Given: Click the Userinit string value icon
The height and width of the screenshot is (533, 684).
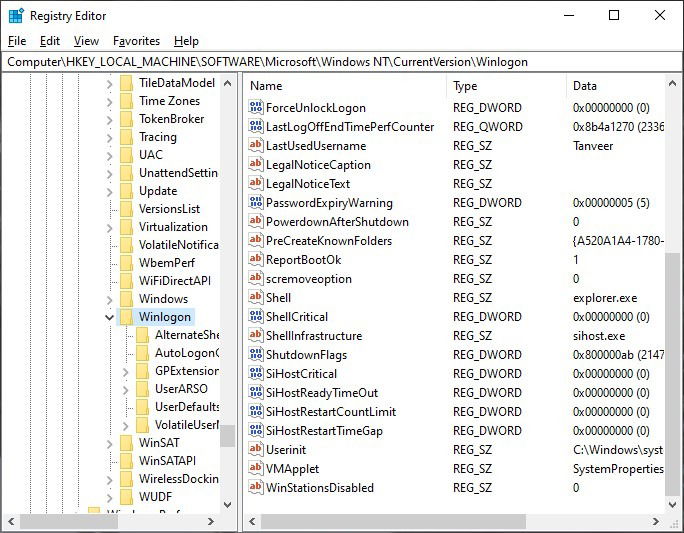Looking at the screenshot, I should click(256, 449).
